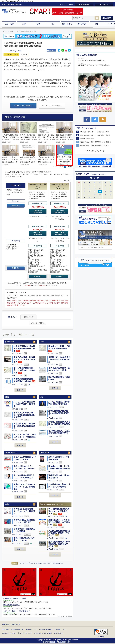
Task: Click 記事一覧 under 医療・看護 section
Action: coord(20,390)
